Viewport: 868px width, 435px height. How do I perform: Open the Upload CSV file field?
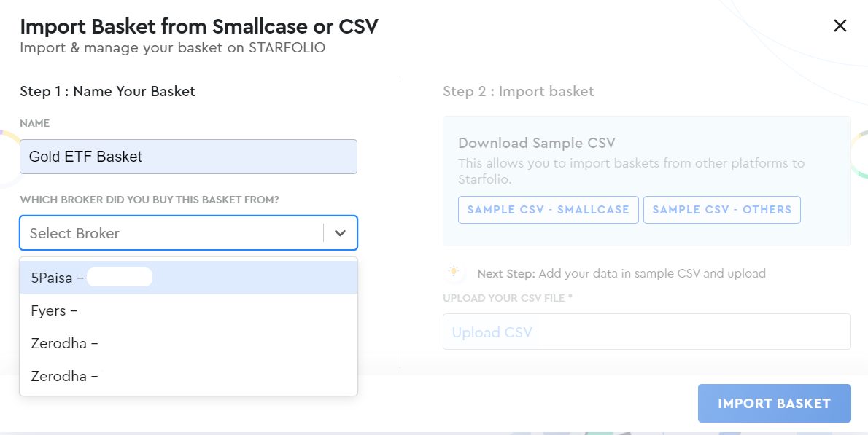point(646,332)
